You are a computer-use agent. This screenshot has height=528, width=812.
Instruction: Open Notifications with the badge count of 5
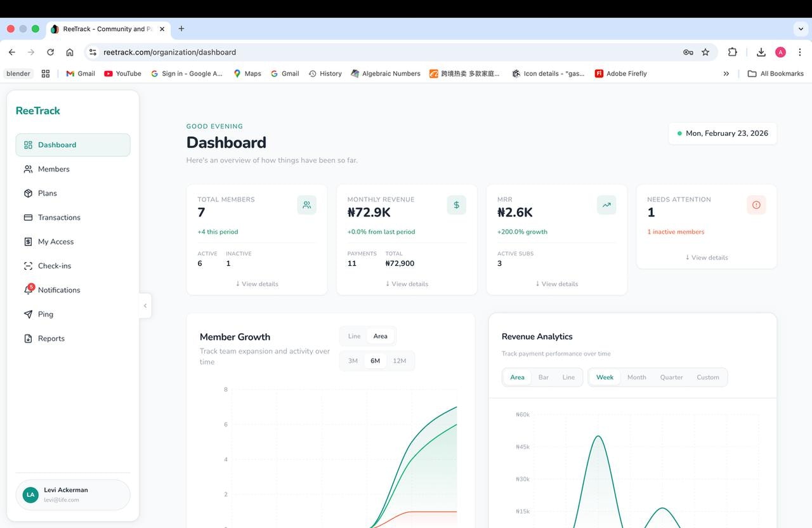[x=59, y=289]
